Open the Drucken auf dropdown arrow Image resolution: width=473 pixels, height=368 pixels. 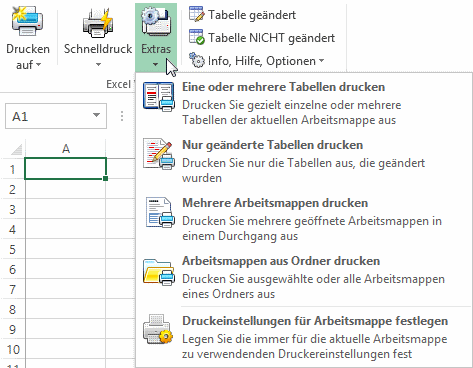click(x=39, y=64)
